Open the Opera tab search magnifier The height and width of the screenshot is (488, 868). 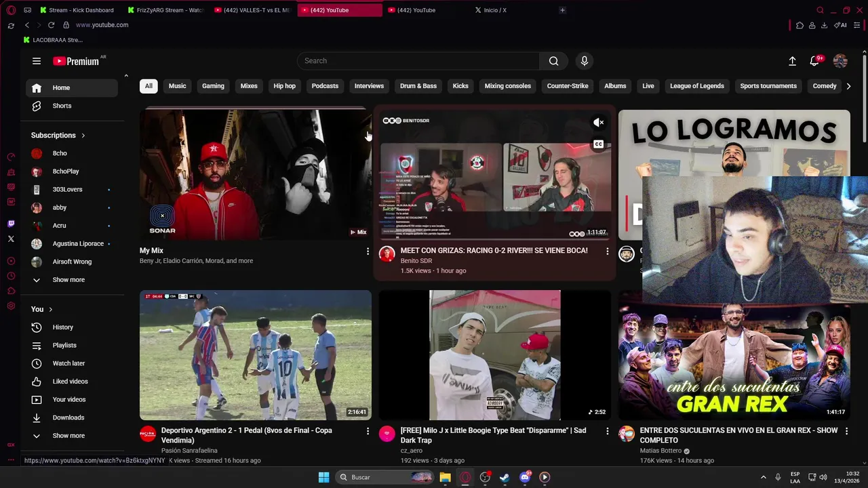coord(820,10)
